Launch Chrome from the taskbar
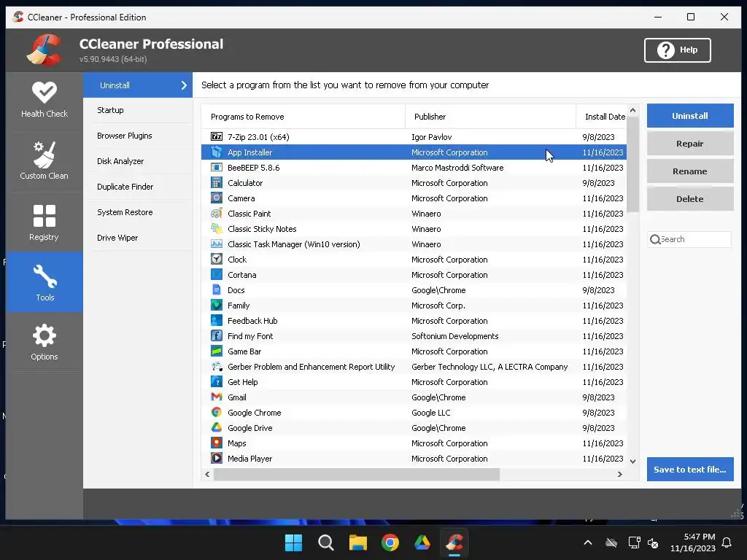Image resolution: width=747 pixels, height=560 pixels. coord(390,542)
